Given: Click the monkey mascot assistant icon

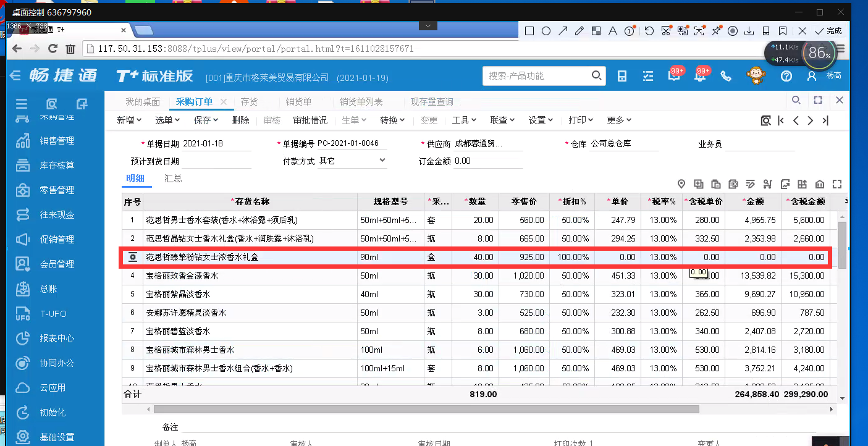Looking at the screenshot, I should click(x=755, y=75).
